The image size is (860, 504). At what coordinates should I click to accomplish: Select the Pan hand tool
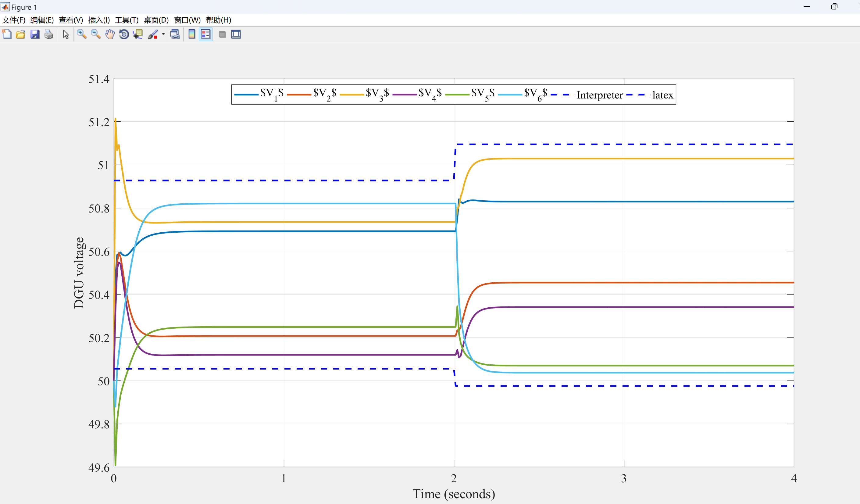[109, 34]
